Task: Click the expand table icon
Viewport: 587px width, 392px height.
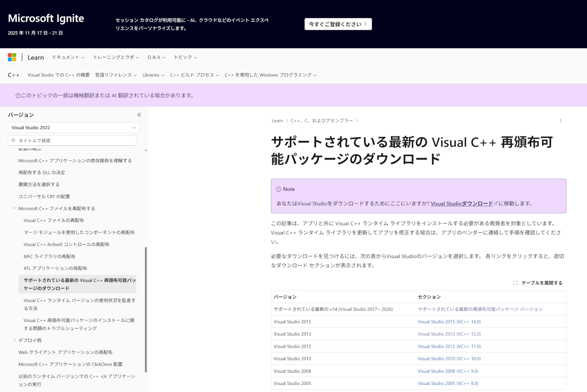Action: (x=515, y=283)
